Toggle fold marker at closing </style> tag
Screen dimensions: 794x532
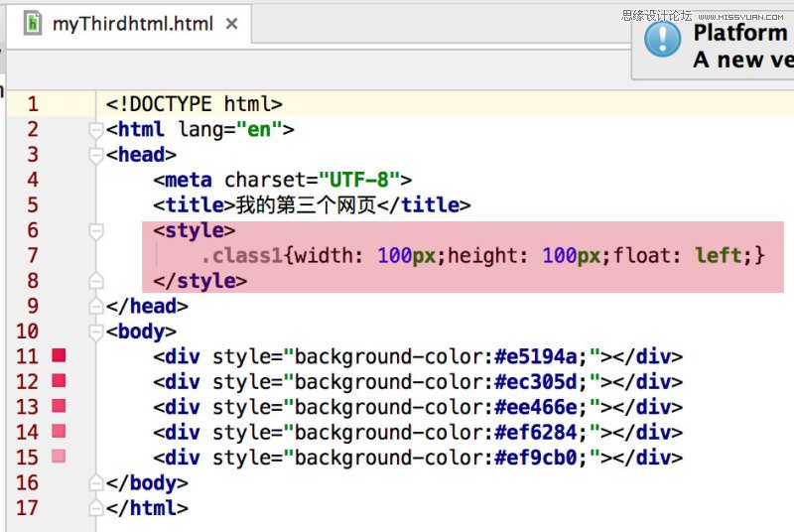(96, 281)
